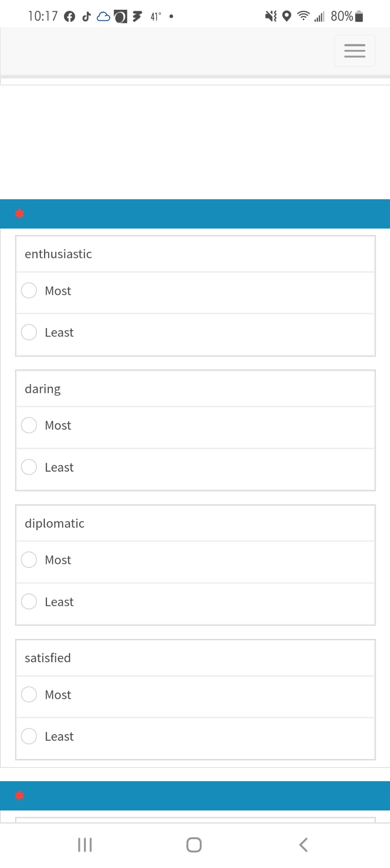This screenshot has height=868, width=390.
Task: Select Most for enthusiastic
Action: pyautogui.click(x=29, y=291)
